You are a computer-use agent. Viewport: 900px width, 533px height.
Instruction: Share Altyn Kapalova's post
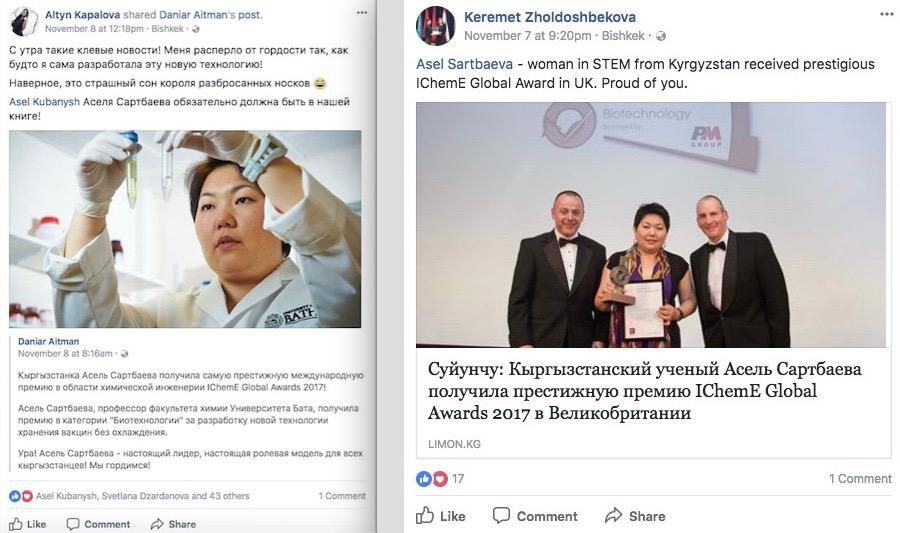point(173,524)
